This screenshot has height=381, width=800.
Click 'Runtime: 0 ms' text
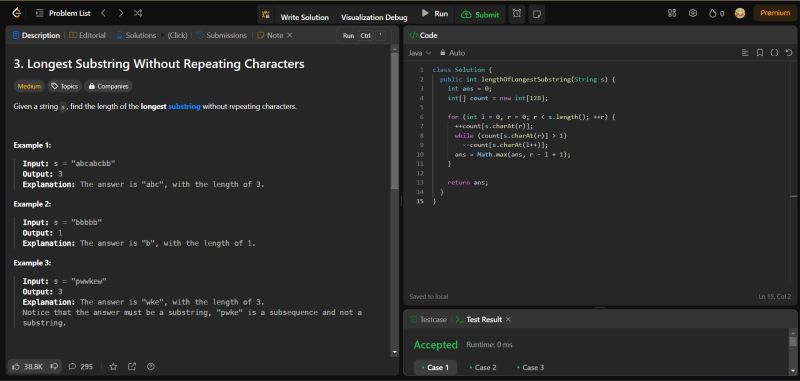point(489,345)
